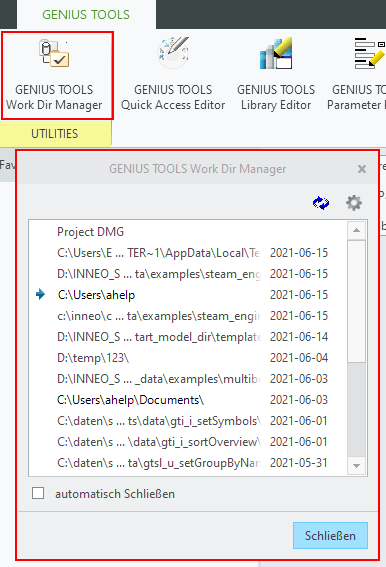Click the 2021-05-31 date cell
Image resolution: width=386 pixels, height=567 pixels.
(299, 462)
